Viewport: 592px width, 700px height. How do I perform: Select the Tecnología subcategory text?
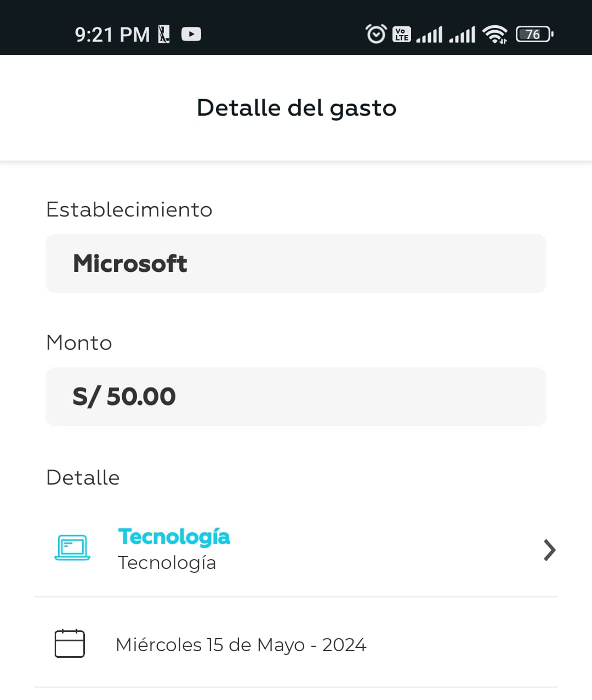167,563
